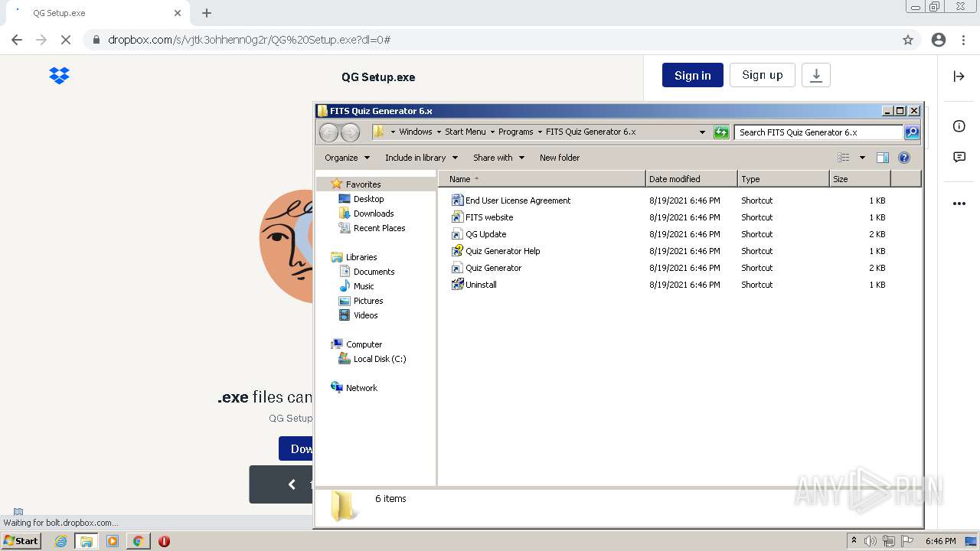This screenshot has width=980, height=551.
Task: Expand the Programs breadcrumb arrow
Action: 540,132
